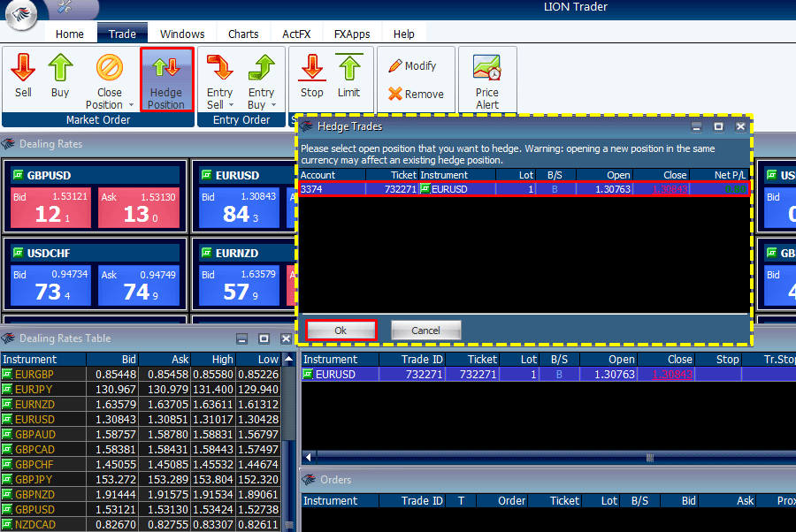Image resolution: width=796 pixels, height=532 pixels.
Task: Maximize the Hedge Trades dialog
Action: [718, 126]
